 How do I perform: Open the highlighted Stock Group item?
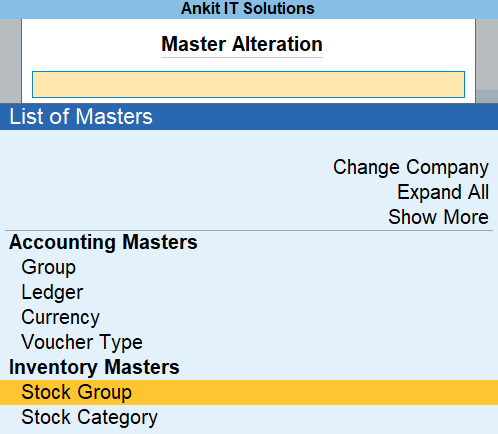[x=249, y=392]
